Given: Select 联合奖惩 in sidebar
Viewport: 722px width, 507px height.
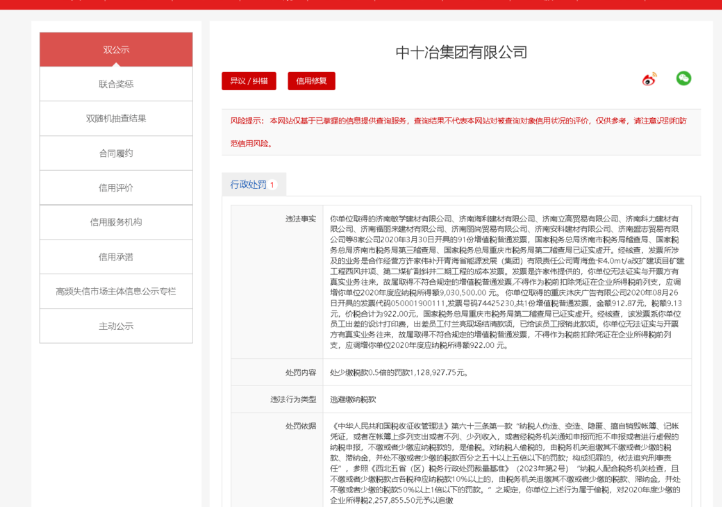Looking at the screenshot, I should (x=116, y=84).
